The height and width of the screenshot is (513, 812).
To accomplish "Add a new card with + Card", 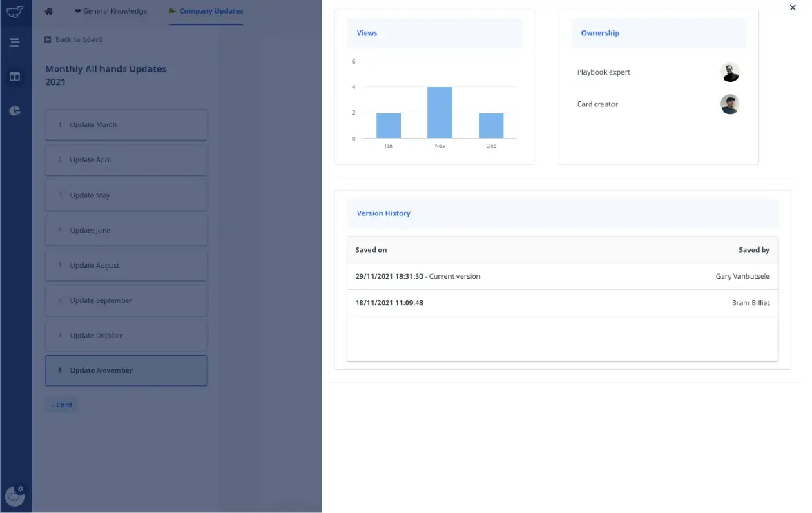I will pyautogui.click(x=61, y=405).
